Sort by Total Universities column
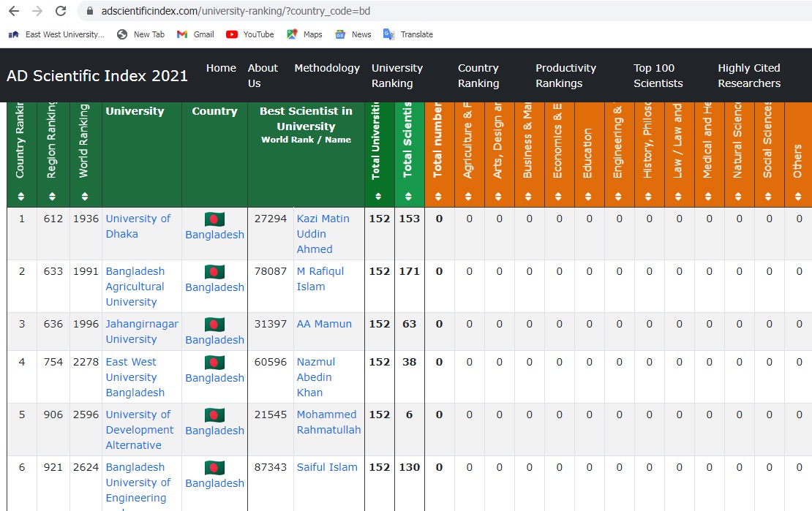The image size is (812, 511). [x=378, y=196]
